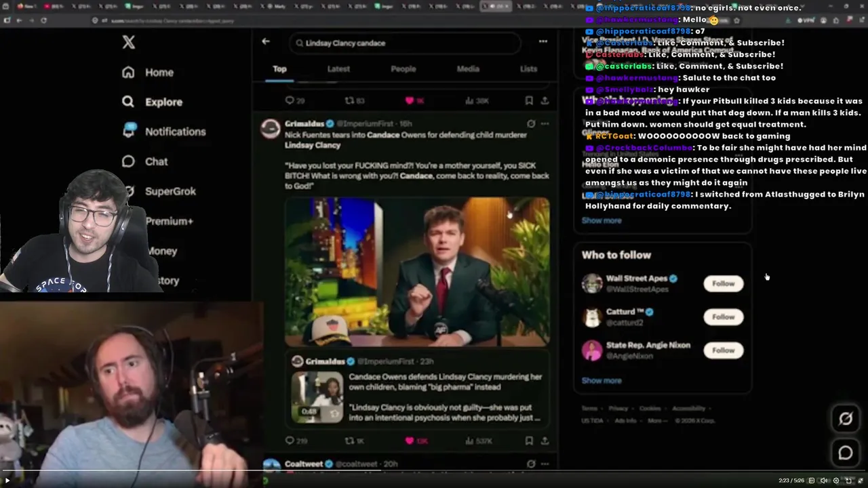Screen dimensions: 868x488
Task: Open the Grimaldus avatar on the post
Action: (271, 129)
